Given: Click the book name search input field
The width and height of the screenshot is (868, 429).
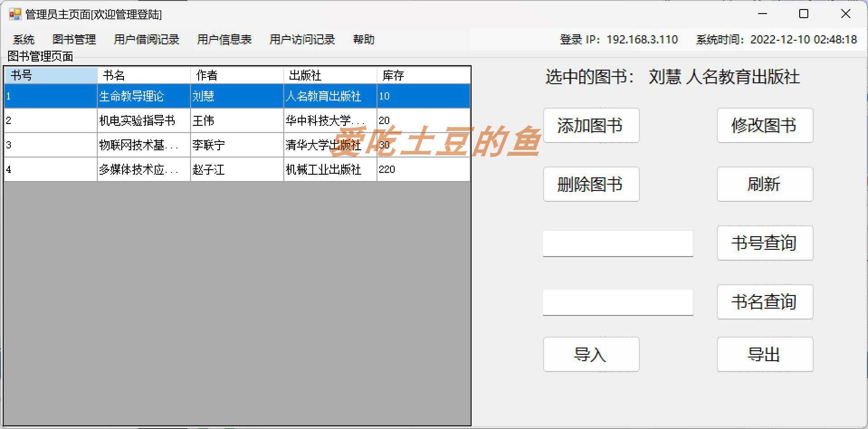Looking at the screenshot, I should (617, 302).
